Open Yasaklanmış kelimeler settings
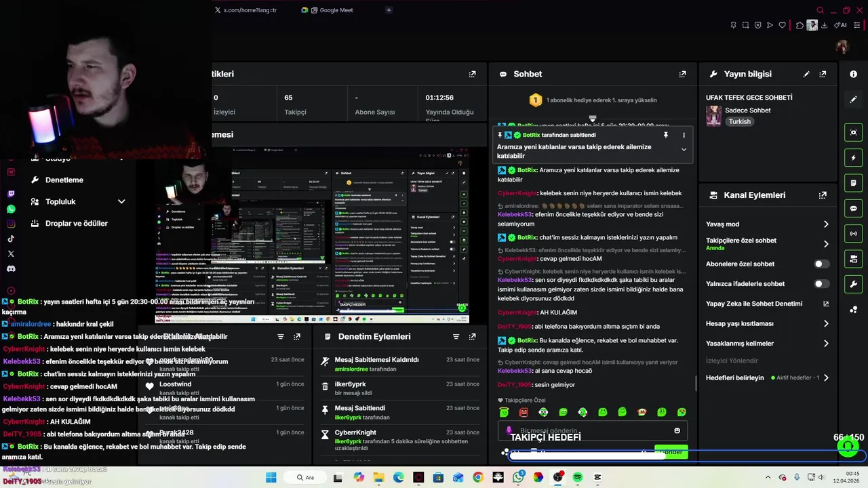Image resolution: width=868 pixels, height=488 pixels. (x=767, y=343)
